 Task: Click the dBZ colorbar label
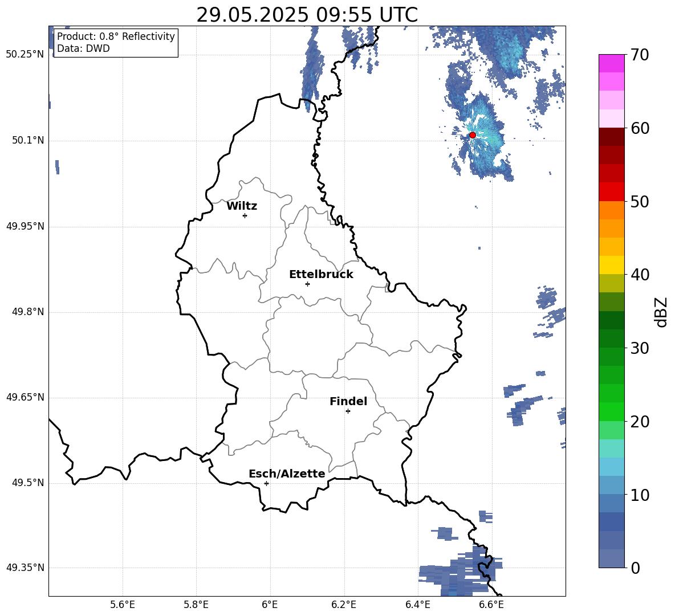point(661,312)
